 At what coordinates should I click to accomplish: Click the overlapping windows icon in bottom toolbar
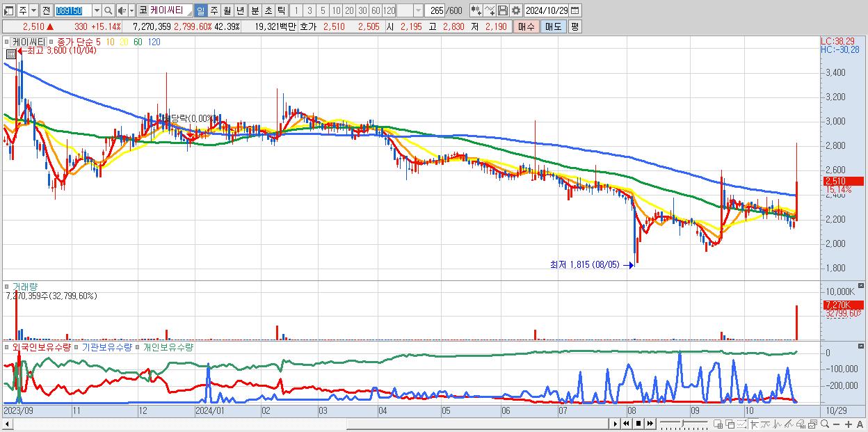(730, 424)
